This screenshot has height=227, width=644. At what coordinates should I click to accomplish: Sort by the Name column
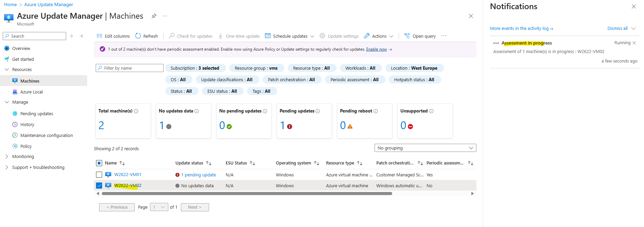pyautogui.click(x=122, y=163)
